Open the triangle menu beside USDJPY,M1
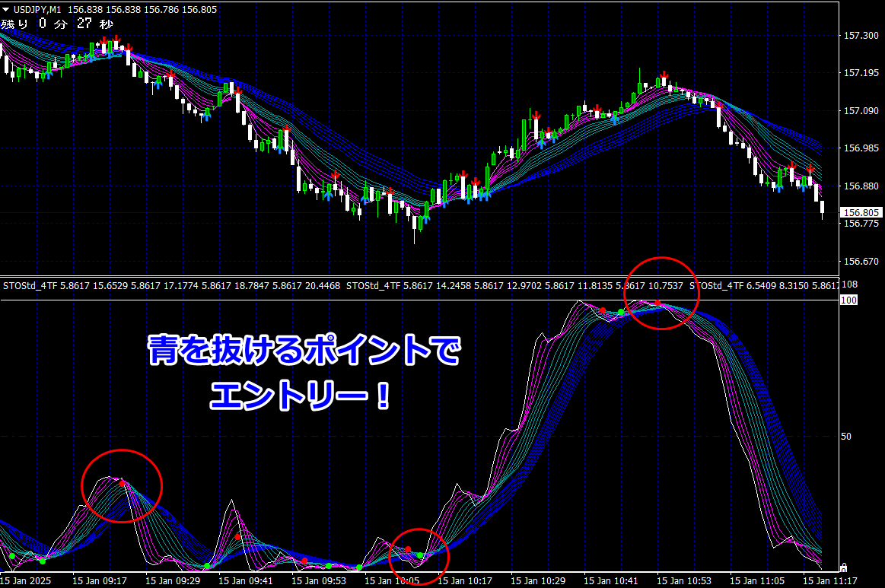885x588 pixels. (5, 10)
